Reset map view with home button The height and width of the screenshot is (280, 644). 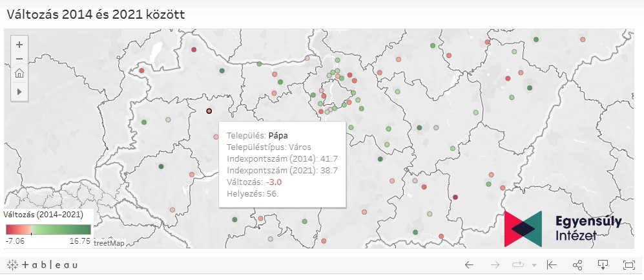(19, 73)
